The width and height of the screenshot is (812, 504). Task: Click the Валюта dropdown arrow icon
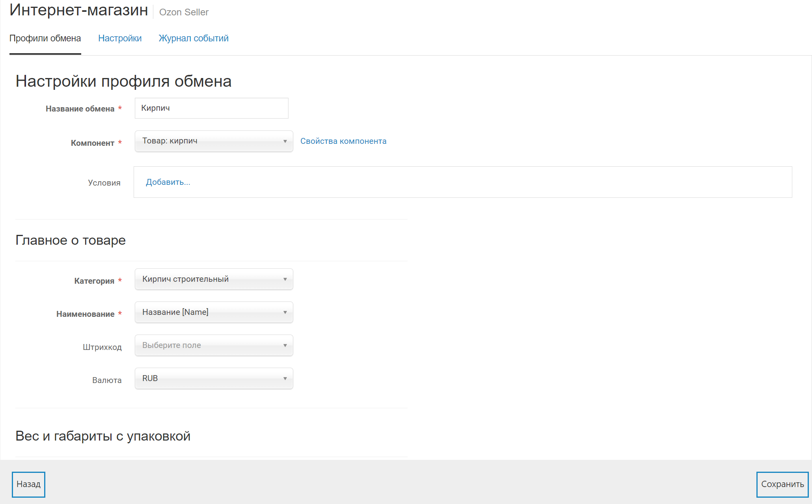coord(285,378)
